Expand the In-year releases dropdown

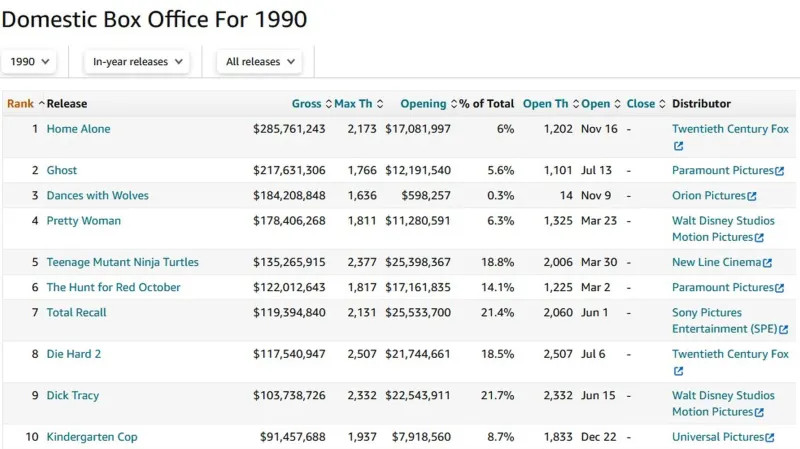pos(136,62)
